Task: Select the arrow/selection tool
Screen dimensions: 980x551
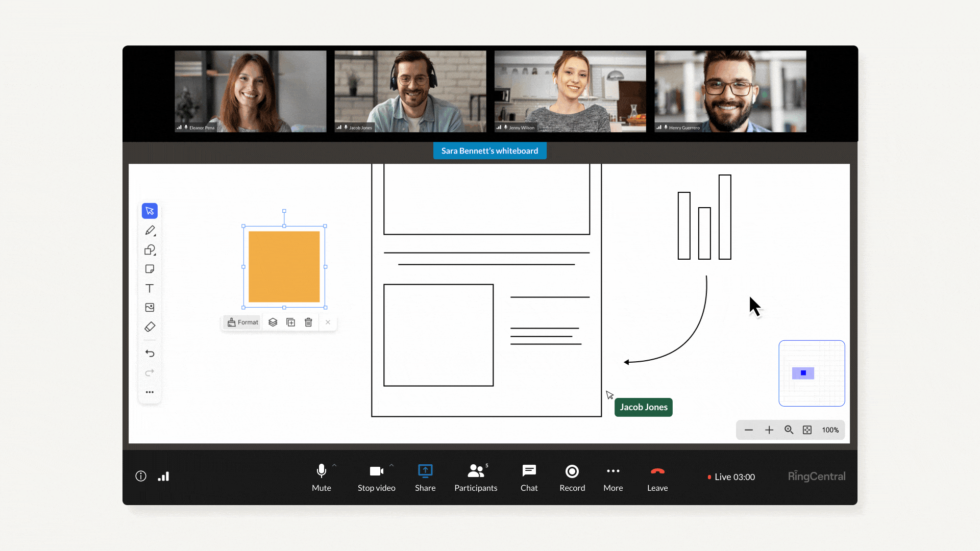Action: pyautogui.click(x=150, y=211)
